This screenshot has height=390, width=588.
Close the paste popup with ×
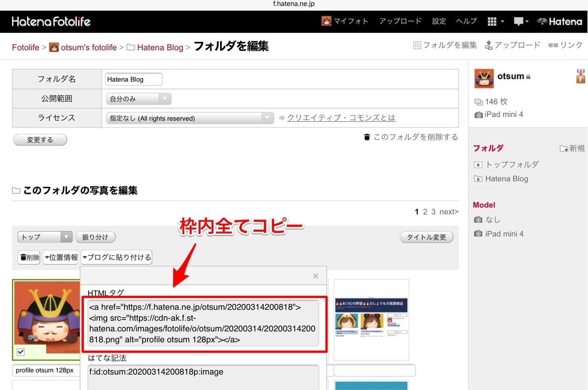316,276
